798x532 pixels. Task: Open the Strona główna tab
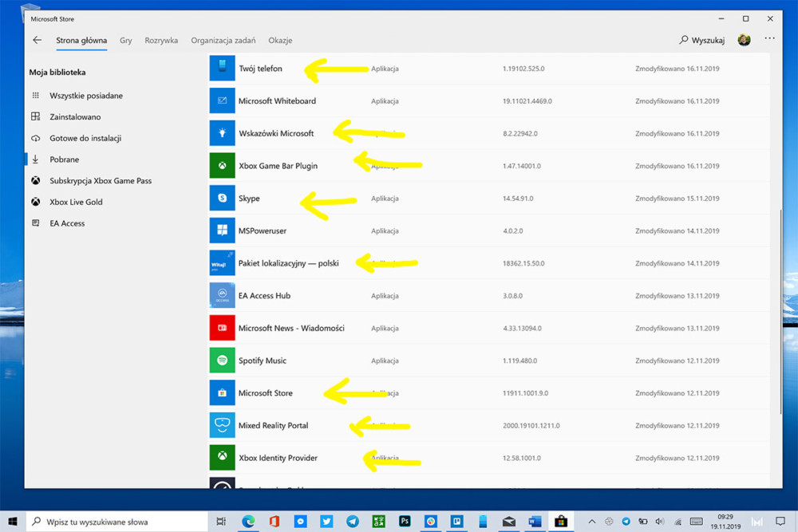81,40
